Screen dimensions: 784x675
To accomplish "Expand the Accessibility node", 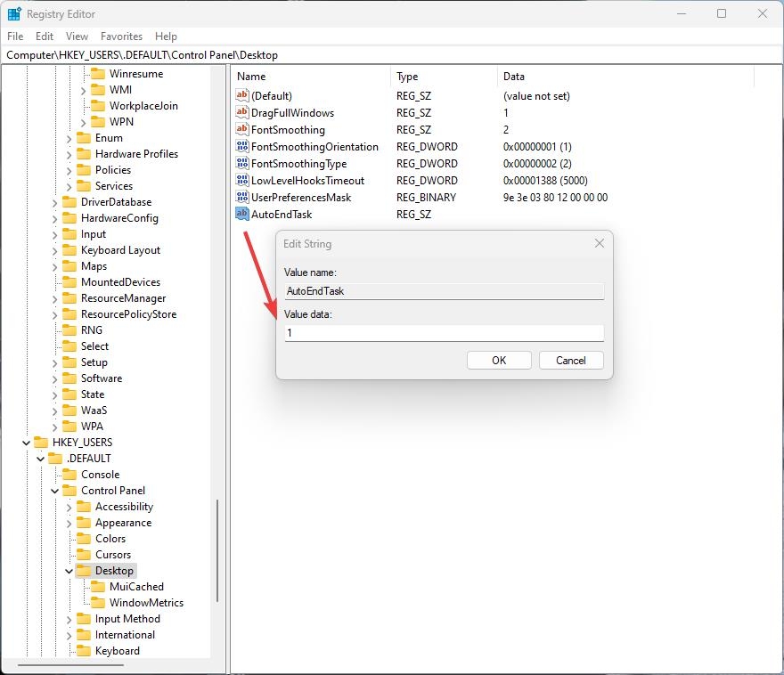I will (69, 507).
